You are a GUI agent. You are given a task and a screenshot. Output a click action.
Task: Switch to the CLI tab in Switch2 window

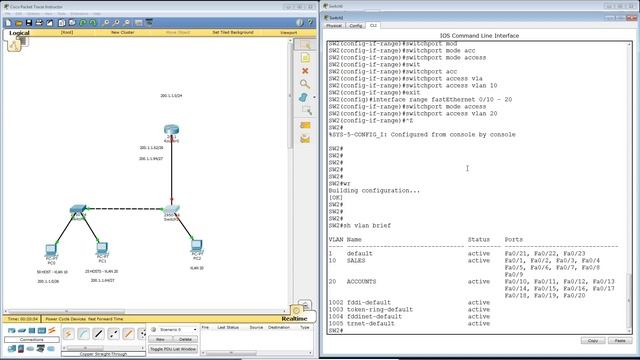click(373, 25)
